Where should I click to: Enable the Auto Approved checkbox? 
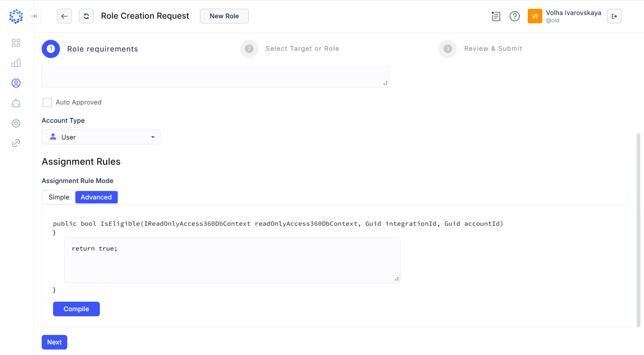47,102
